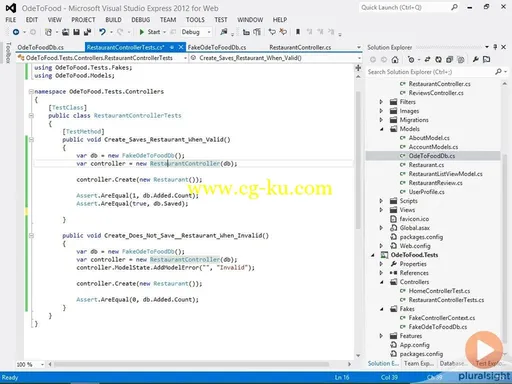Click the editor vertical scrollbar thumb
Image resolution: width=512 pixels, height=384 pixels.
point(358,160)
